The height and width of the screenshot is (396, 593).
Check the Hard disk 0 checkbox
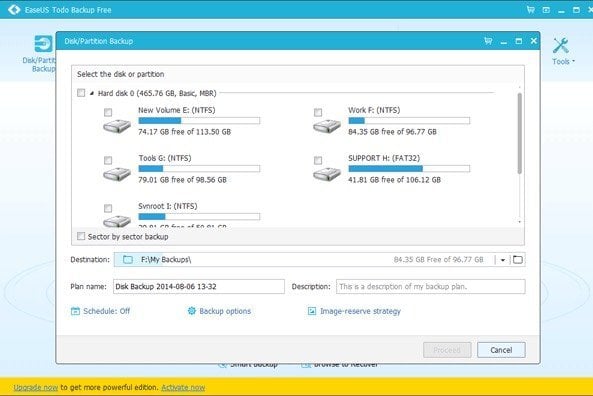pos(81,93)
